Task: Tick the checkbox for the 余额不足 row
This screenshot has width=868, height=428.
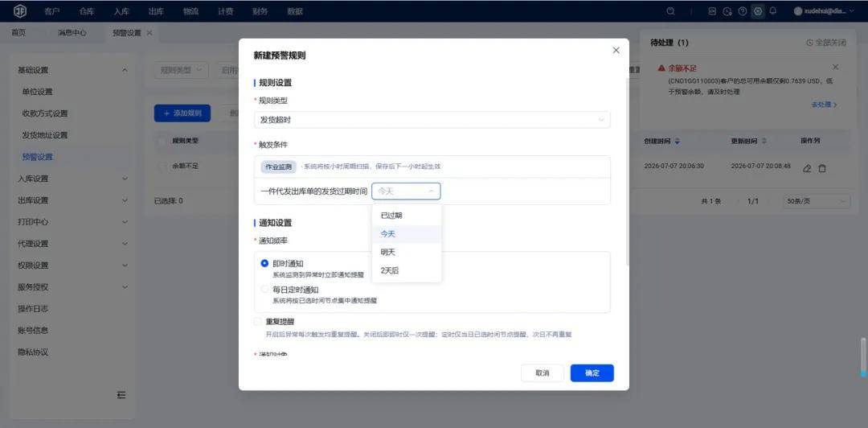Action: point(162,166)
